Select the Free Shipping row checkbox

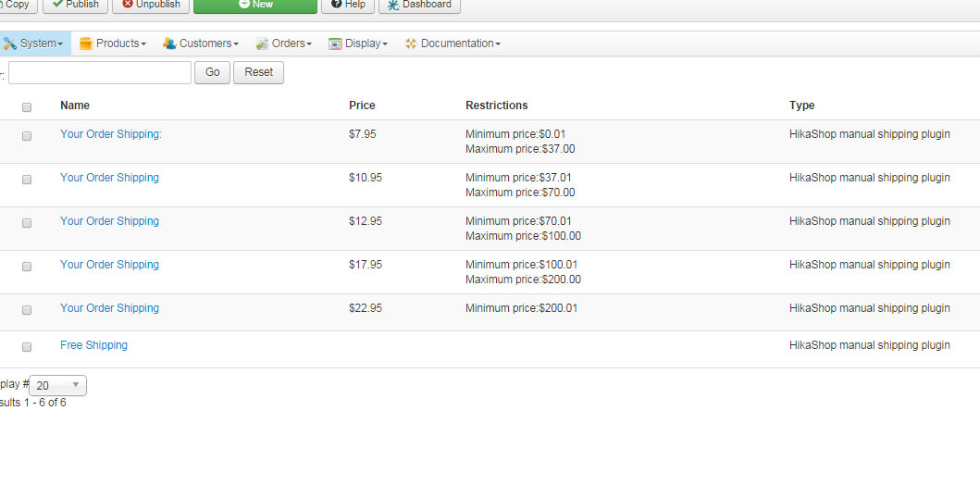click(27, 346)
